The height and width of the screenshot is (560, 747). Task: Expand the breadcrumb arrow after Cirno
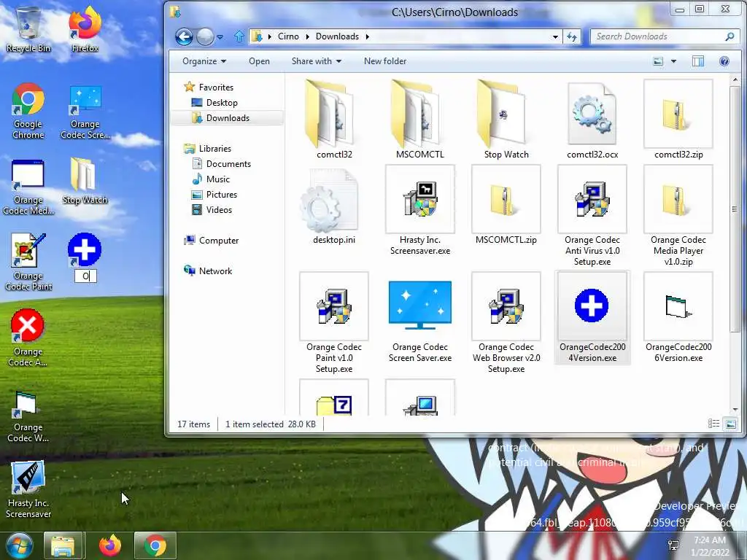tap(307, 36)
